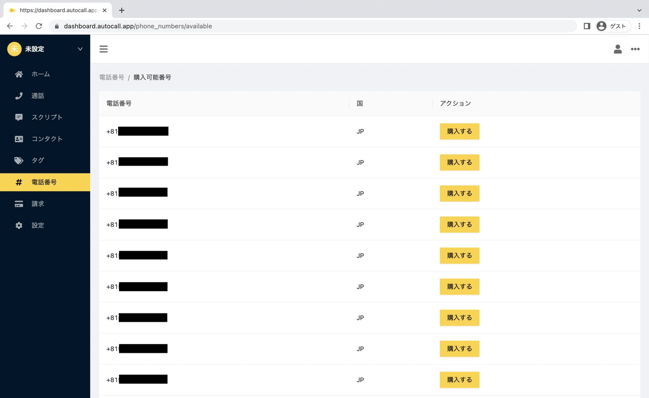The height and width of the screenshot is (398, 649).
Task: Select the 設定 menu label
Action: point(38,225)
